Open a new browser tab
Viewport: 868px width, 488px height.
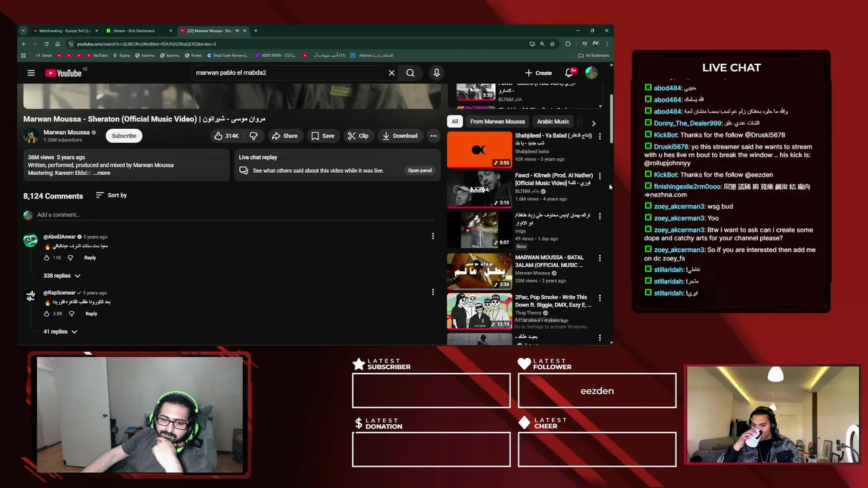click(x=256, y=30)
